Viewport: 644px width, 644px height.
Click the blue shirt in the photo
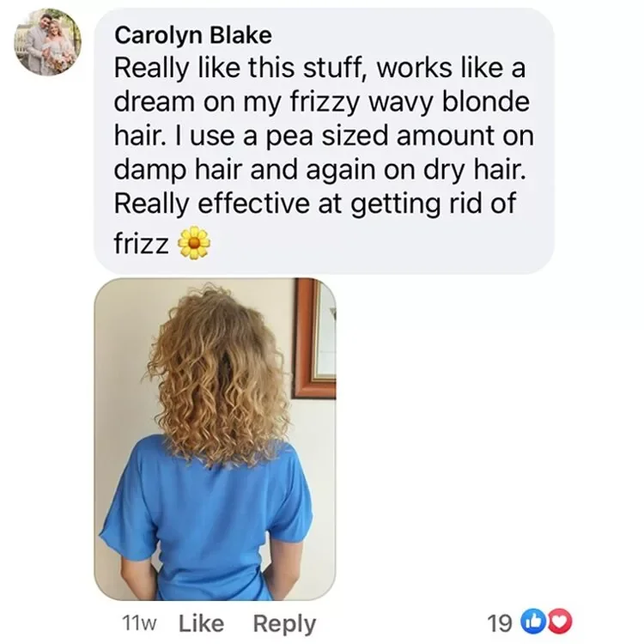point(205,521)
